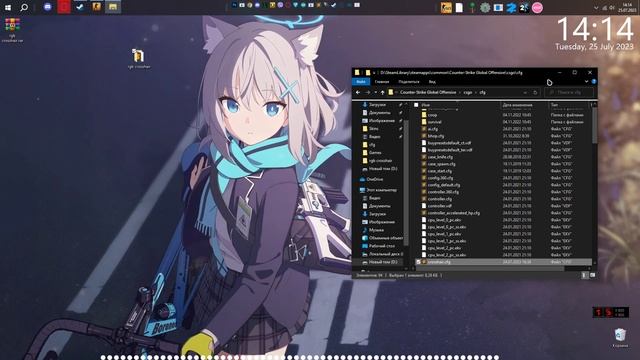
Task: Go forward in Explorer navigation
Action: coord(367,93)
